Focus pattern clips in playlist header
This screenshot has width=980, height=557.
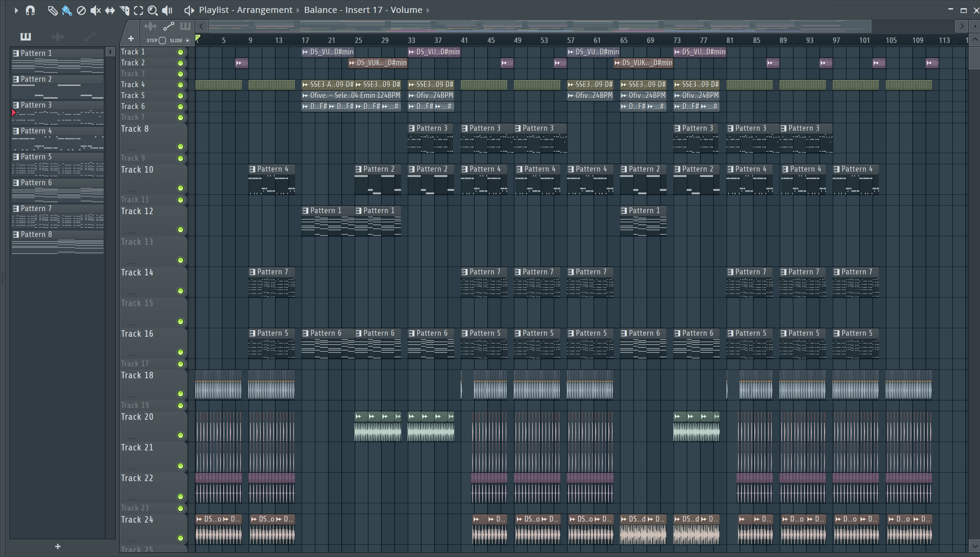tap(185, 26)
